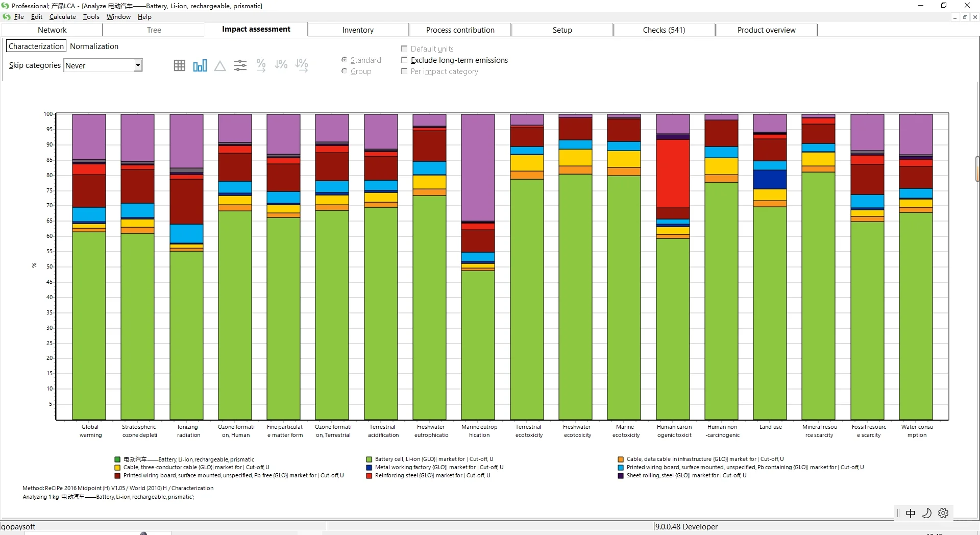
Task: Click the percent icon with arrow underneath
Action: click(x=302, y=65)
